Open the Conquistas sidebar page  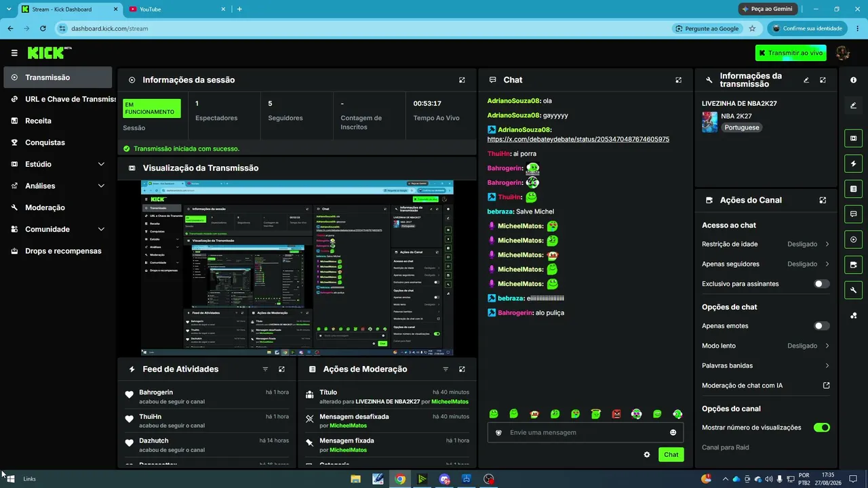pyautogui.click(x=58, y=142)
